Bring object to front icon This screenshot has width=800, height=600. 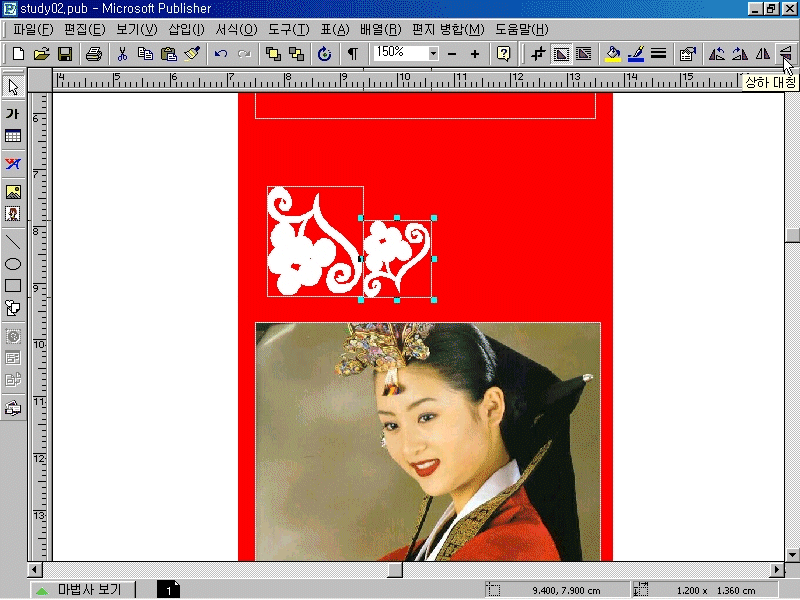273,54
